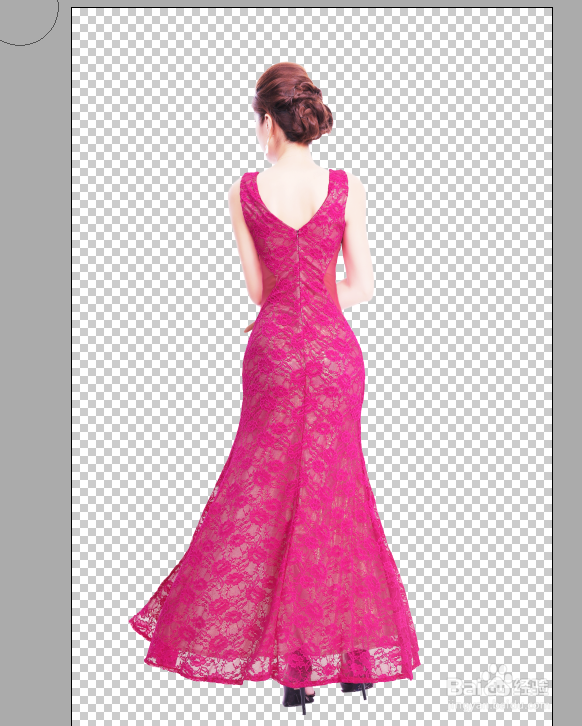Click the black high-heeled shoes on canvas
The width and height of the screenshot is (582, 726).
pos(326,696)
